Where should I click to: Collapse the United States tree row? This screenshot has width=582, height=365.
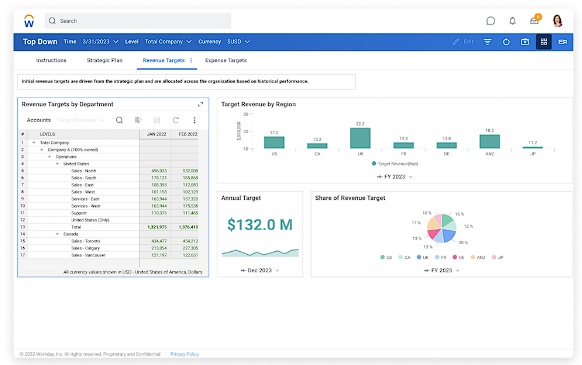tap(57, 164)
